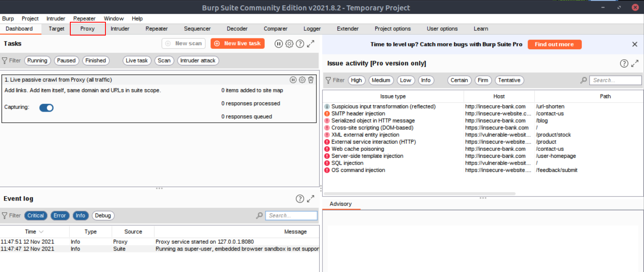
Task: Open help for the Event log panel
Action: (300, 199)
